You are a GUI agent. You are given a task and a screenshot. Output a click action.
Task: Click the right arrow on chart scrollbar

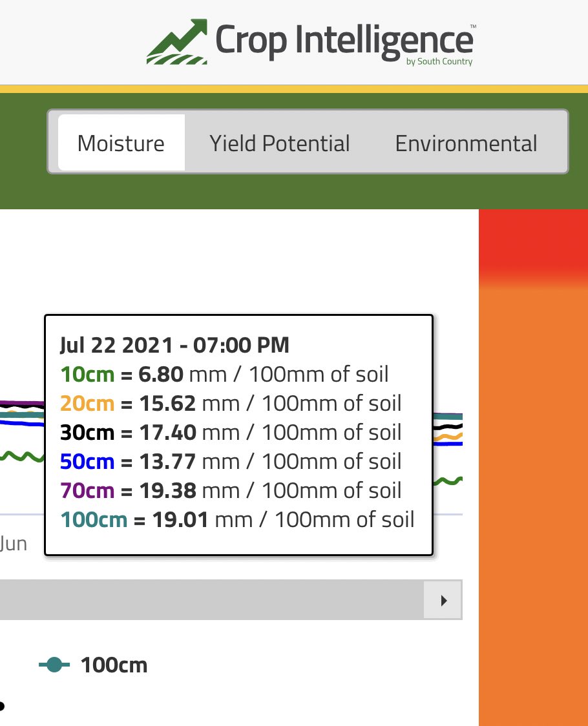tap(443, 600)
